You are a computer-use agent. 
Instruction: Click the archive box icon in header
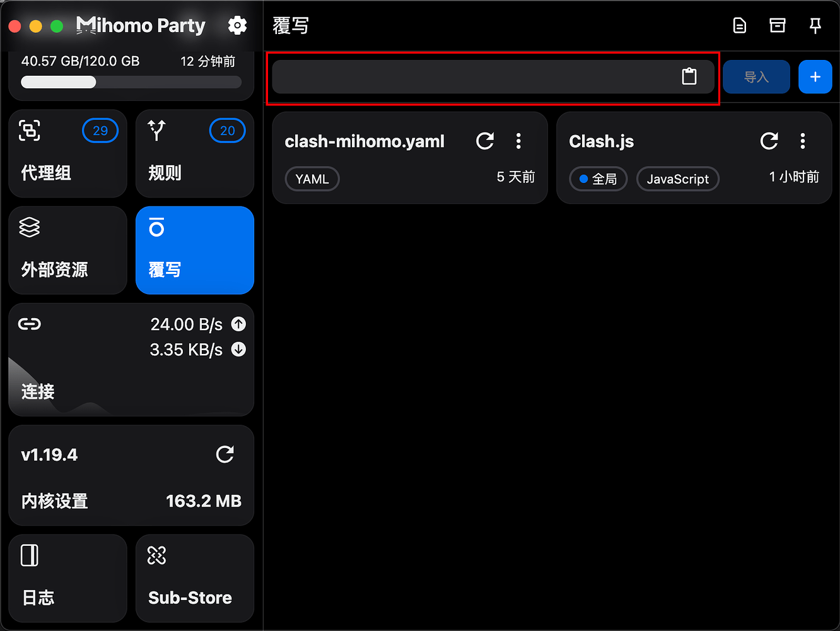click(778, 25)
